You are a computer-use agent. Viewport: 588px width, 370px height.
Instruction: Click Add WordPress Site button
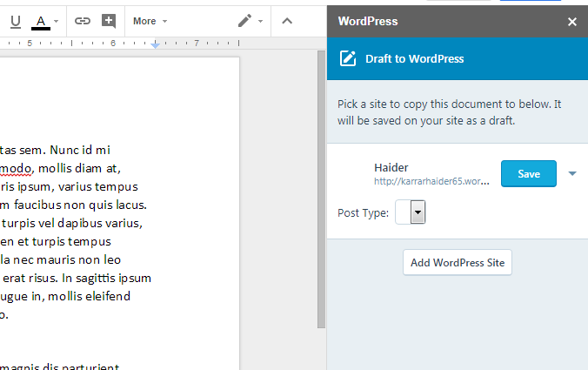[458, 263]
